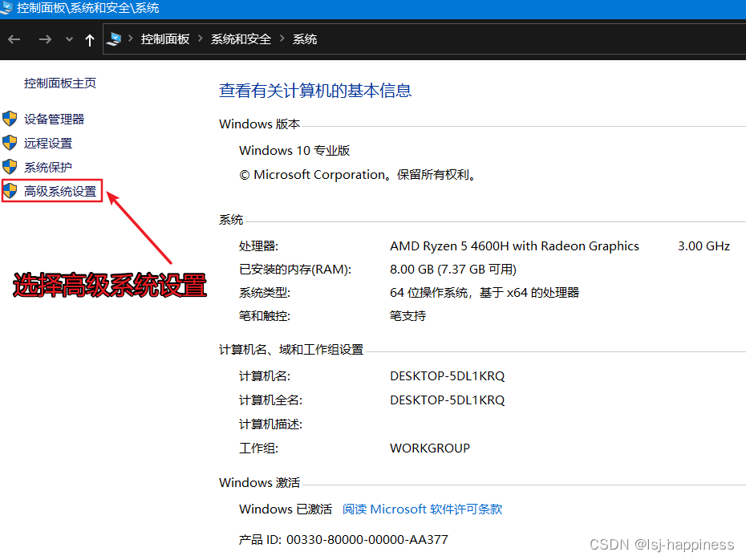The width and height of the screenshot is (746, 560).
Task: Select workgroup value WORKGROUP
Action: (x=430, y=448)
